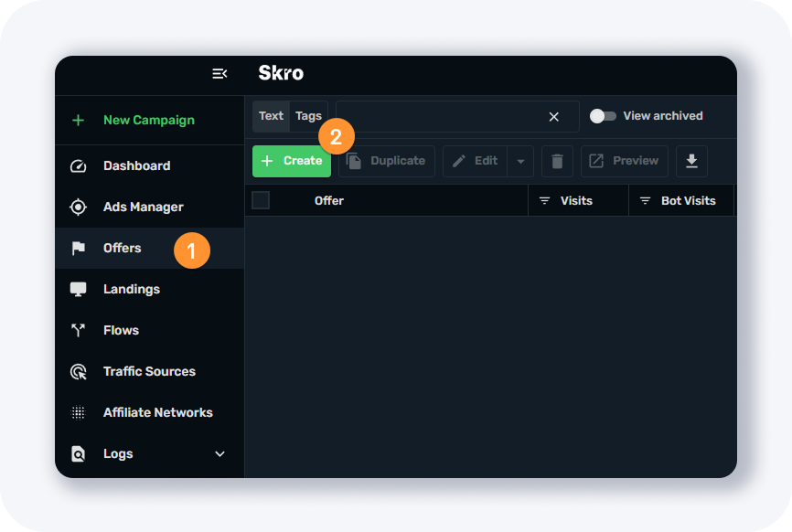Open the Edit dropdown arrow

click(520, 161)
